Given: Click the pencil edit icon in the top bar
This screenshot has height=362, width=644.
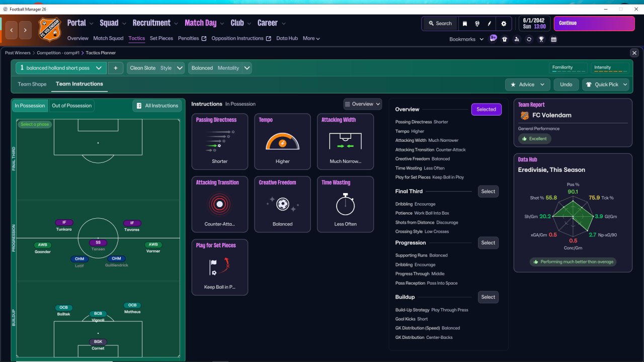Looking at the screenshot, I should click(x=490, y=24).
